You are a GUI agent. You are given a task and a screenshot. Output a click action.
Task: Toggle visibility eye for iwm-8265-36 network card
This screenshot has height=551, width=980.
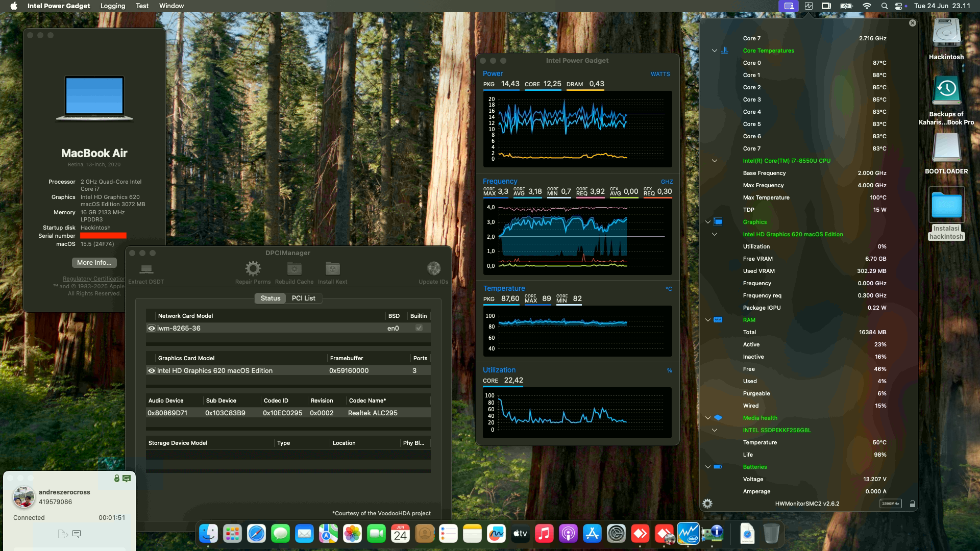(x=151, y=328)
